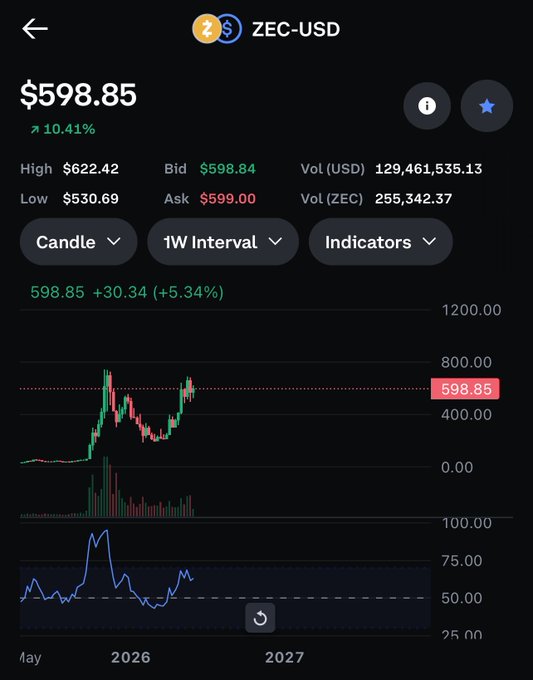The height and width of the screenshot is (680, 533).
Task: Go back using the arrow icon
Action: point(35,29)
